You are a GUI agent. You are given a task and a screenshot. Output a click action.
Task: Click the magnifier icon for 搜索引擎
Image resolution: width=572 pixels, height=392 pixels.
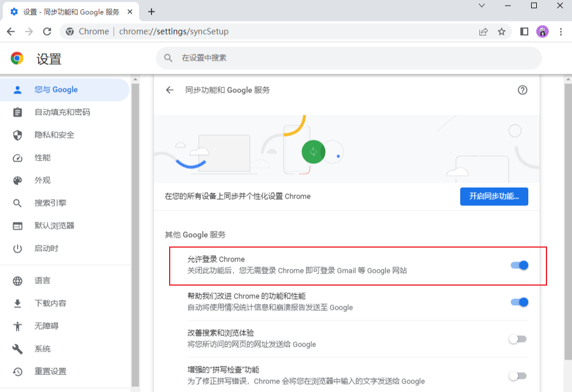click(x=18, y=203)
